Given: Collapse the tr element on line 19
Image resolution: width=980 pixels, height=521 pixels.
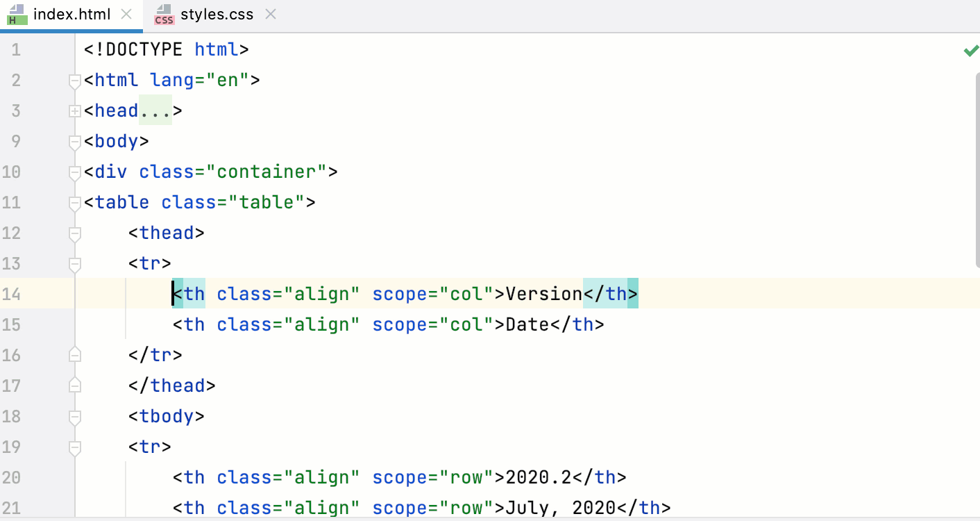Looking at the screenshot, I should [x=74, y=447].
